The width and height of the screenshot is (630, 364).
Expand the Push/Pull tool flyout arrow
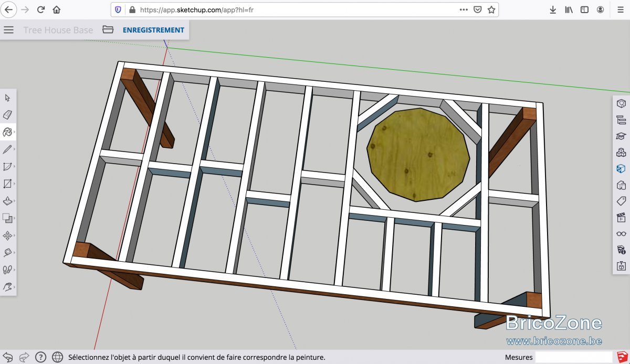pos(15,201)
